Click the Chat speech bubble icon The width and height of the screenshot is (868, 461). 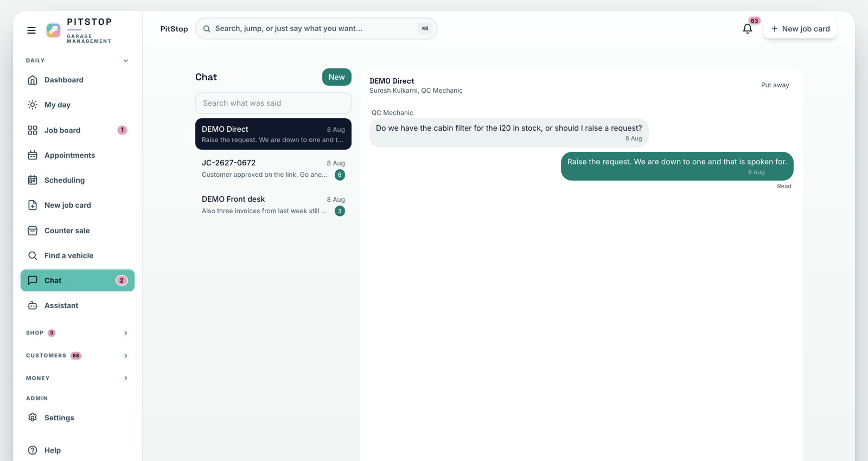click(33, 280)
